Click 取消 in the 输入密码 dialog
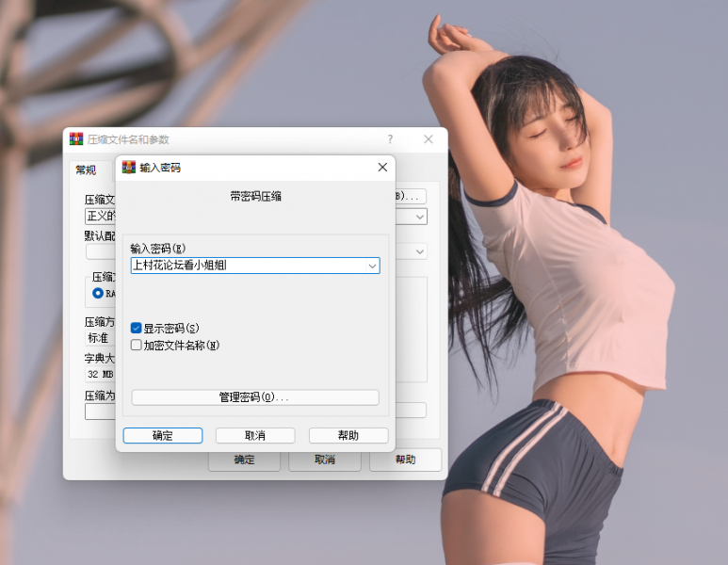This screenshot has width=728, height=565. [x=255, y=436]
